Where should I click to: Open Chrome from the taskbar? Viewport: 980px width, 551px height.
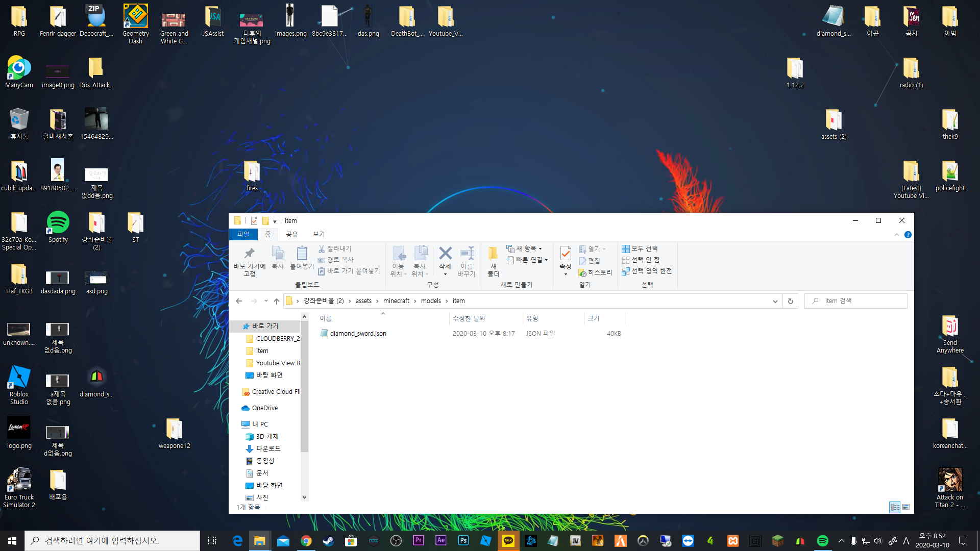coord(306,541)
